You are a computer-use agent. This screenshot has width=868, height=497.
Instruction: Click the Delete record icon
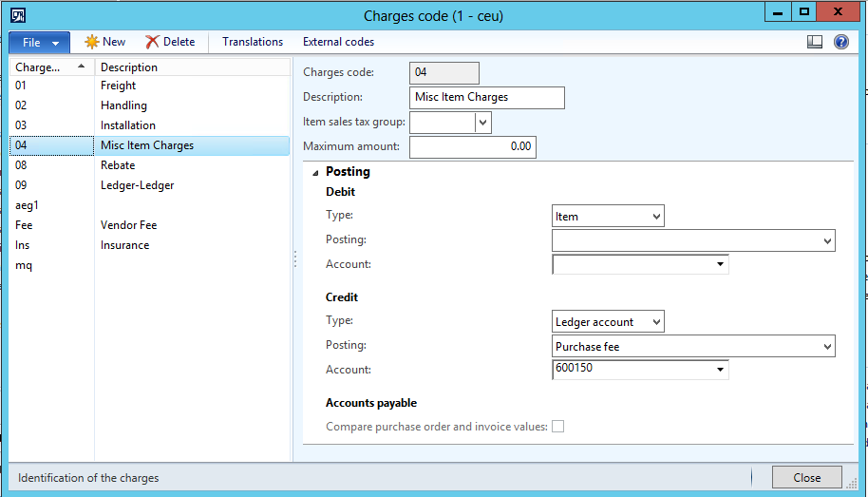coord(153,42)
